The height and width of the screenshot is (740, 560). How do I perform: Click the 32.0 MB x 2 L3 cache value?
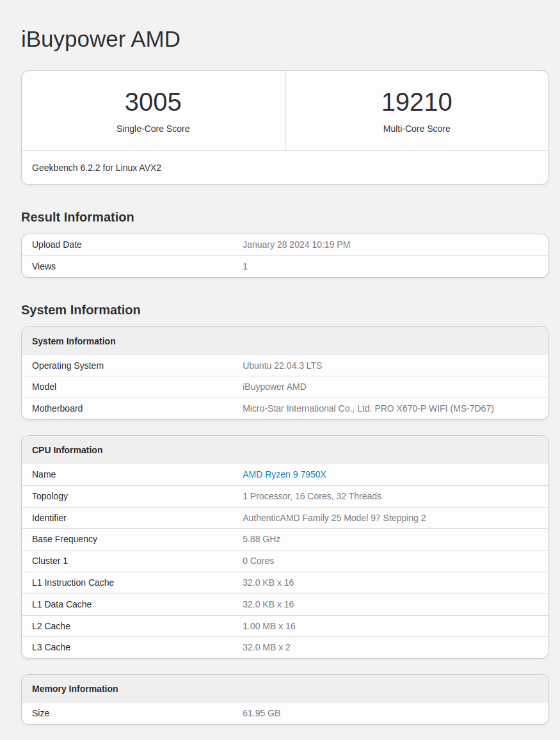click(x=266, y=647)
